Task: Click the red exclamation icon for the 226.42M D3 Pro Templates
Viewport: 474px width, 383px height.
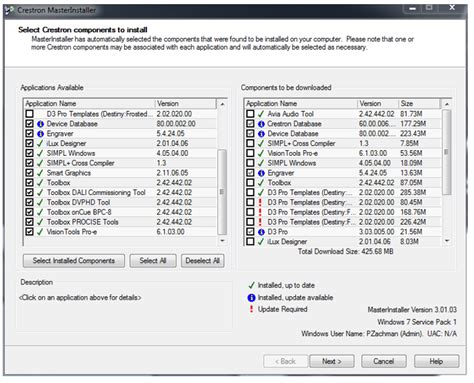Action: [x=260, y=222]
